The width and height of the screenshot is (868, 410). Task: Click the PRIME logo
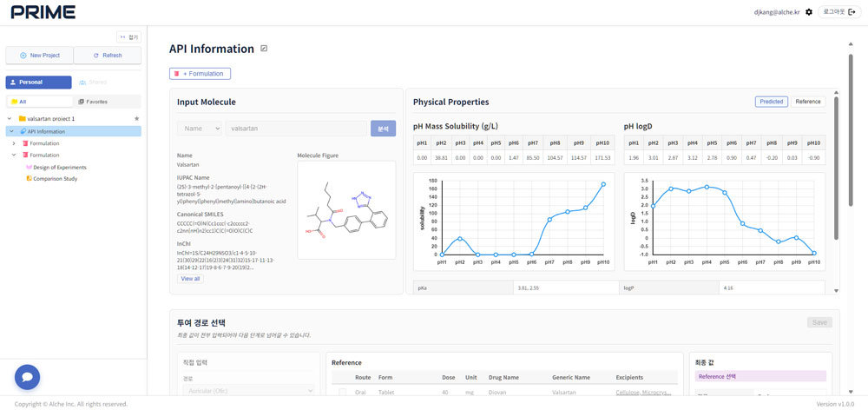43,12
